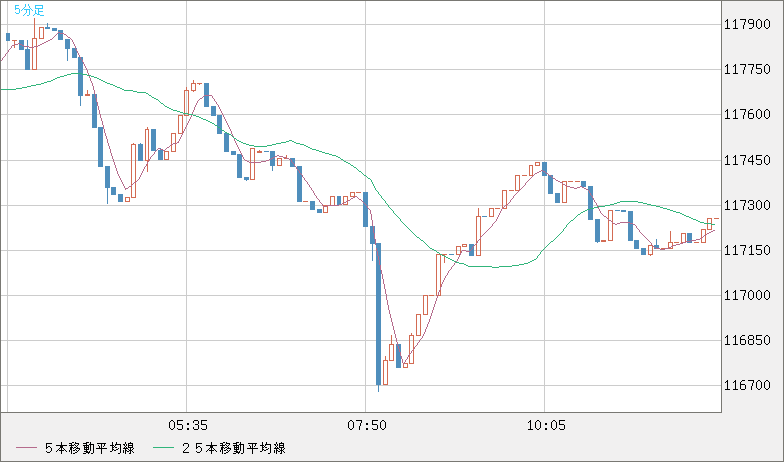The image size is (784, 462).
Task: Click the 117450 price axis label
Action: [747, 160]
